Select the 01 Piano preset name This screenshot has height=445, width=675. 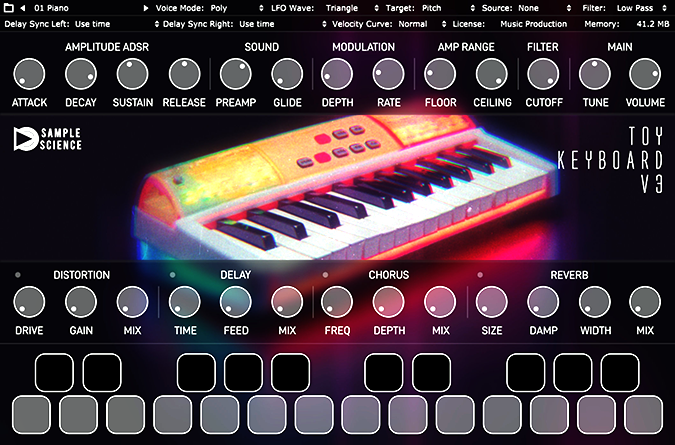point(51,8)
